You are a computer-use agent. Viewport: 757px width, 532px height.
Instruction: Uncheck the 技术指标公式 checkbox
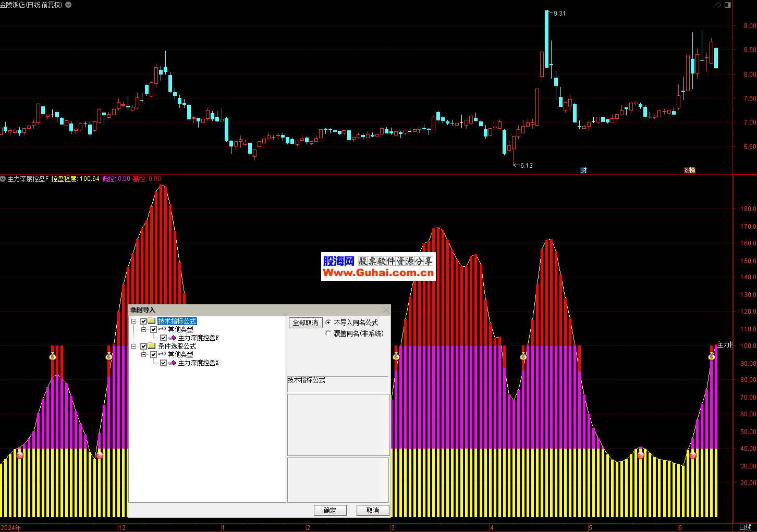143,321
